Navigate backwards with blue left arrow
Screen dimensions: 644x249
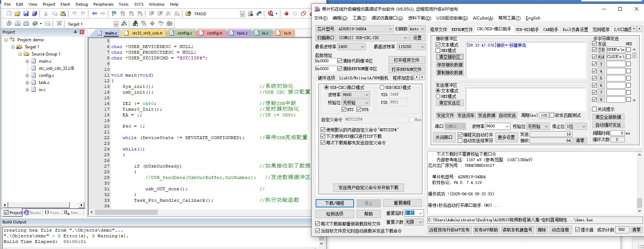(94, 14)
